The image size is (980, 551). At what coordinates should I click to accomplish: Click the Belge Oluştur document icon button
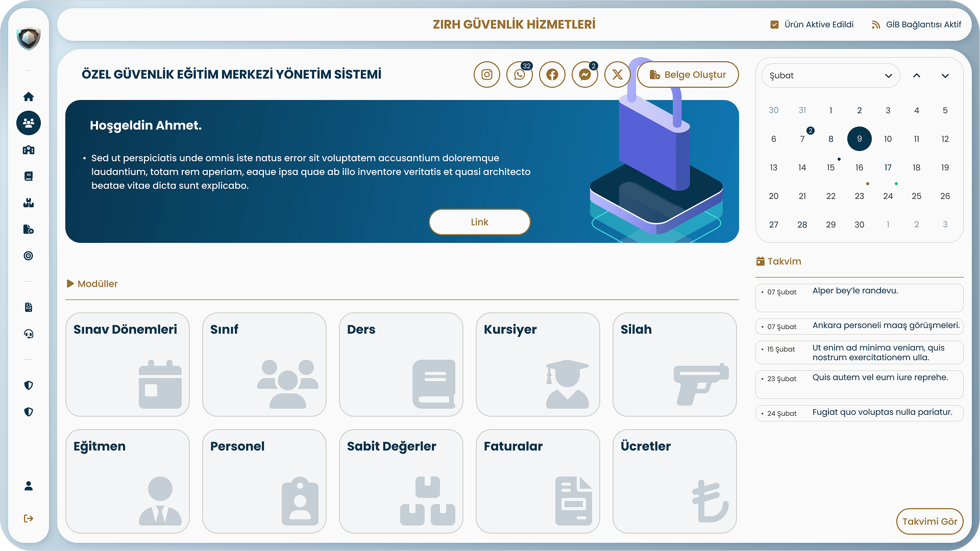pyautogui.click(x=688, y=74)
